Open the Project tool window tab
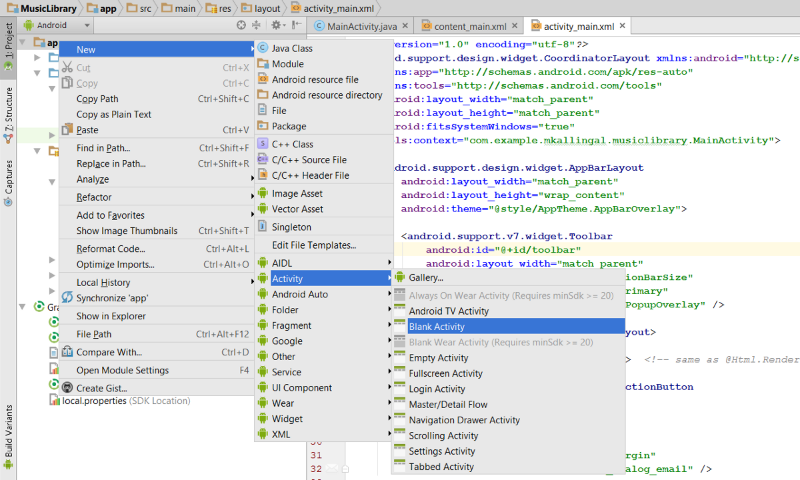The image size is (800, 480). tap(8, 47)
